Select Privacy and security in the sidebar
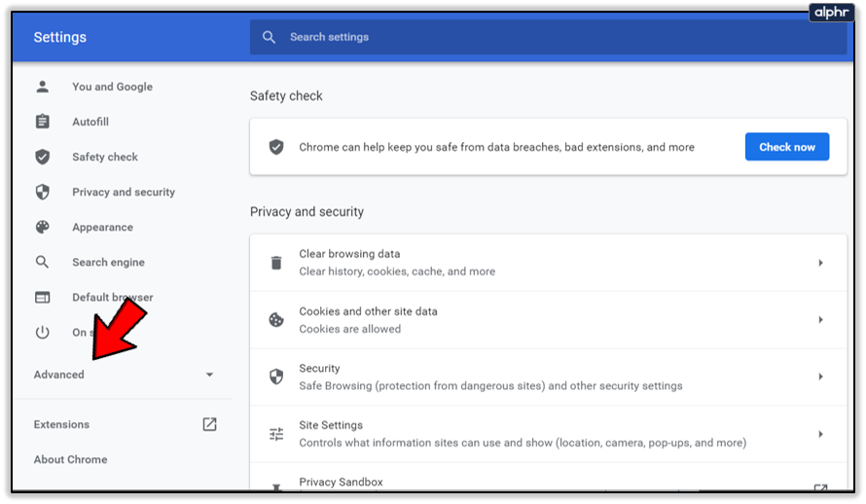This screenshot has width=866, height=504. pos(124,192)
